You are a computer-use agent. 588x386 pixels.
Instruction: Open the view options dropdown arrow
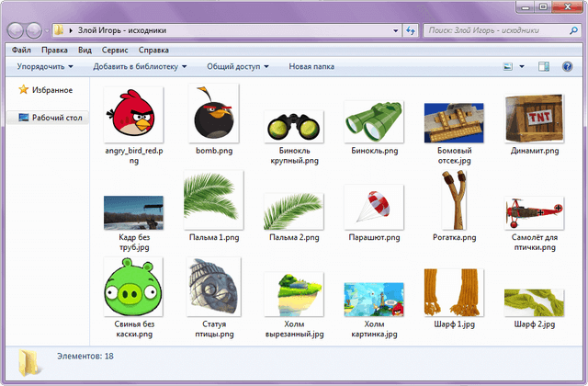522,66
